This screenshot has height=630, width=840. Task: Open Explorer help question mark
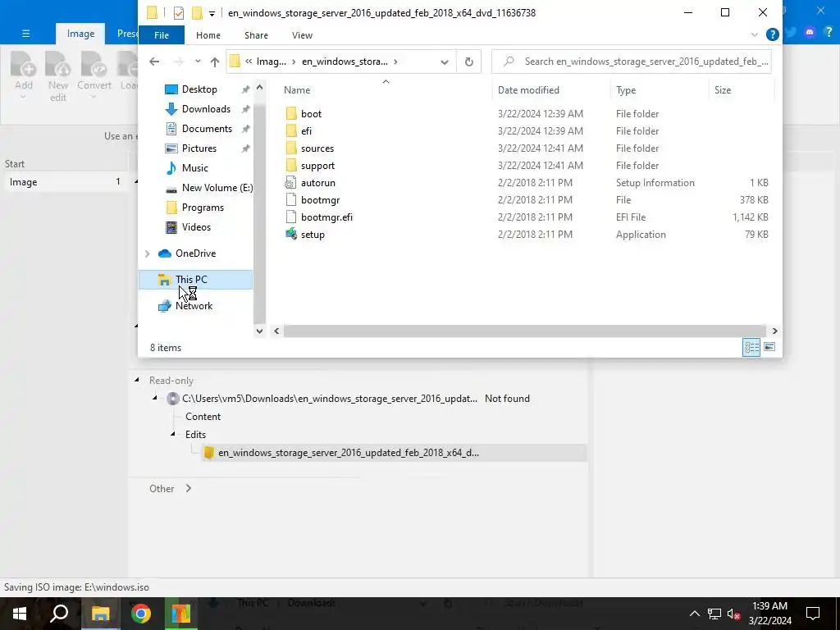click(x=772, y=34)
